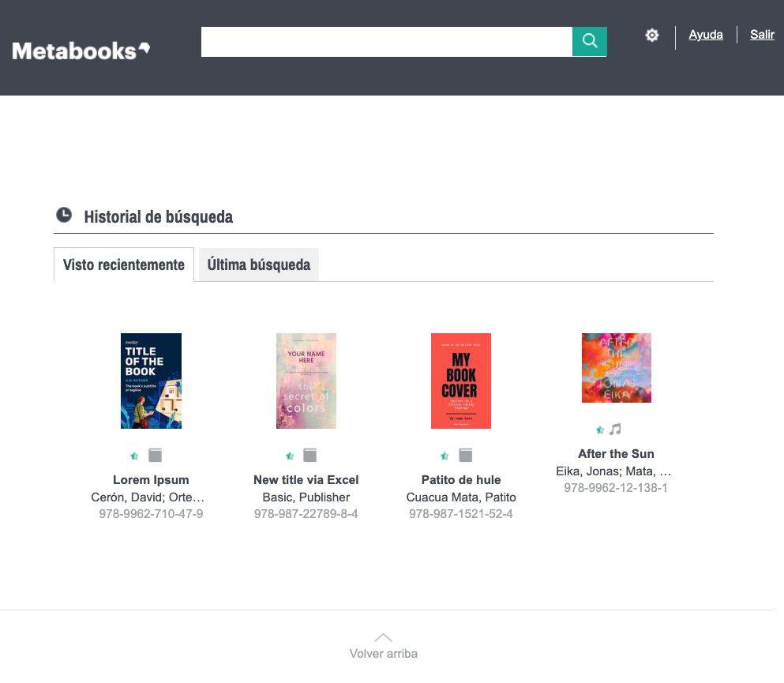Click the book format icon under Patito de hule
Image resolution: width=784 pixels, height=683 pixels.
tap(466, 456)
